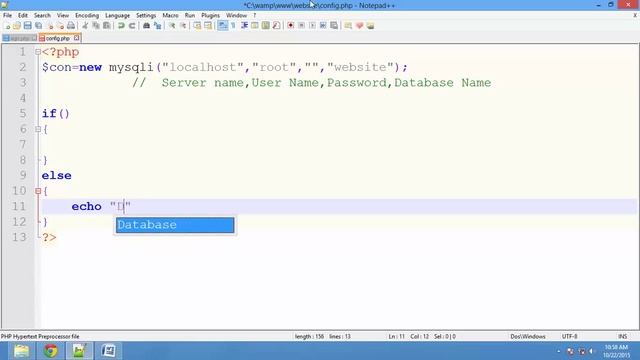
Task: Open Find with the binoculars icon
Action: pos(146,26)
